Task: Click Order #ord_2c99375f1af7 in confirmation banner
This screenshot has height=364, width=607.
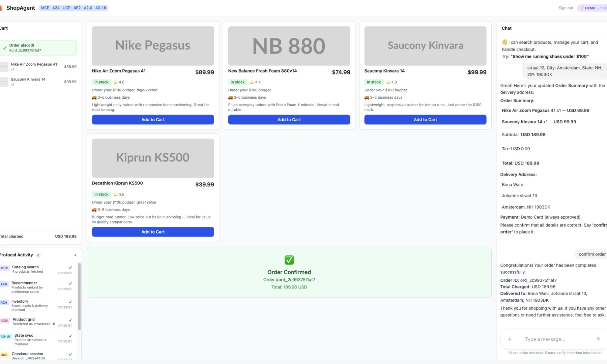Action: (x=289, y=280)
